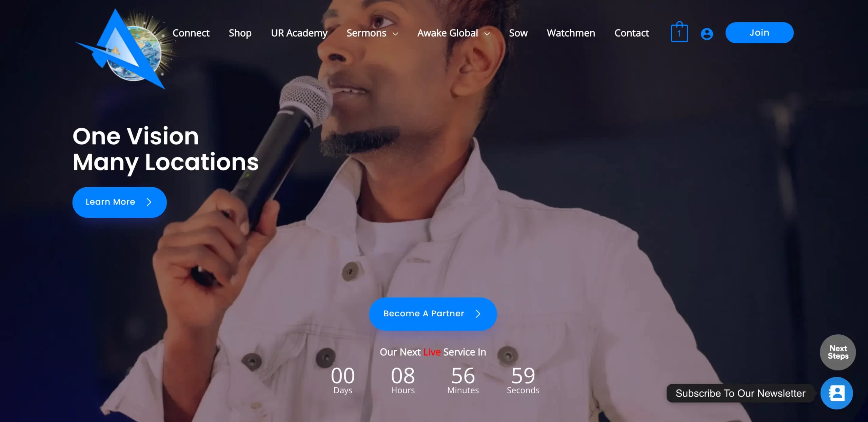Open the Sow page link
Screen dimensions: 868x422
point(518,33)
